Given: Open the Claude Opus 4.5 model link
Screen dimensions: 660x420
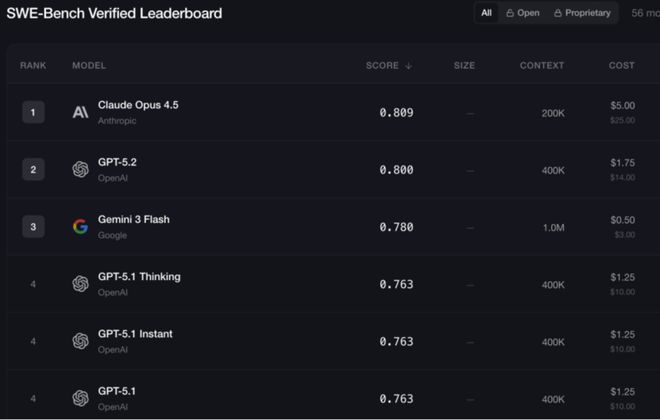Looking at the screenshot, I should click(x=138, y=105).
